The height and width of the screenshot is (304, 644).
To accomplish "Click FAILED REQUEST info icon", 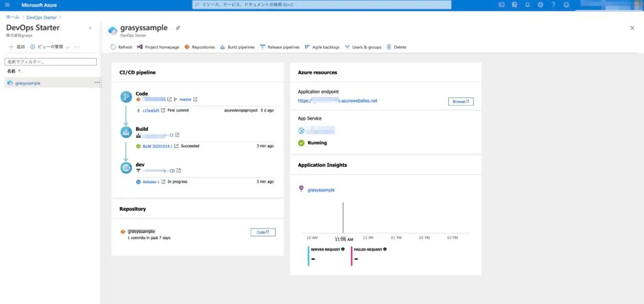I will tap(385, 249).
